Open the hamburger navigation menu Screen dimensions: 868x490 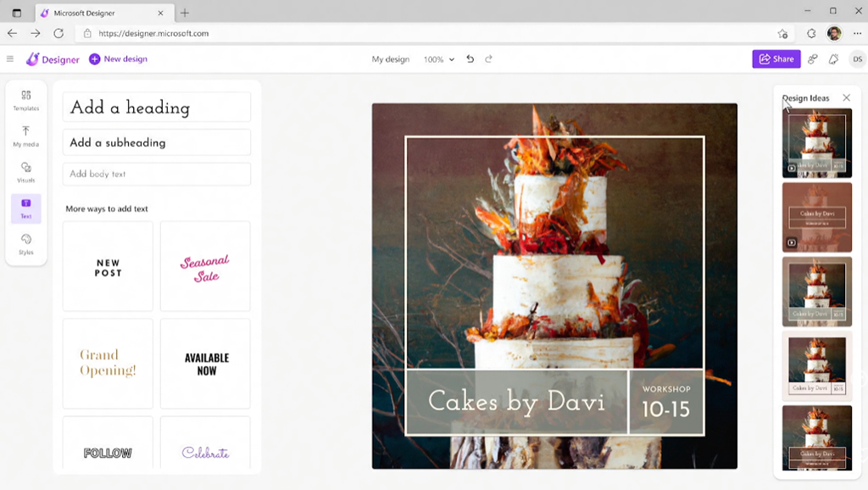click(10, 58)
